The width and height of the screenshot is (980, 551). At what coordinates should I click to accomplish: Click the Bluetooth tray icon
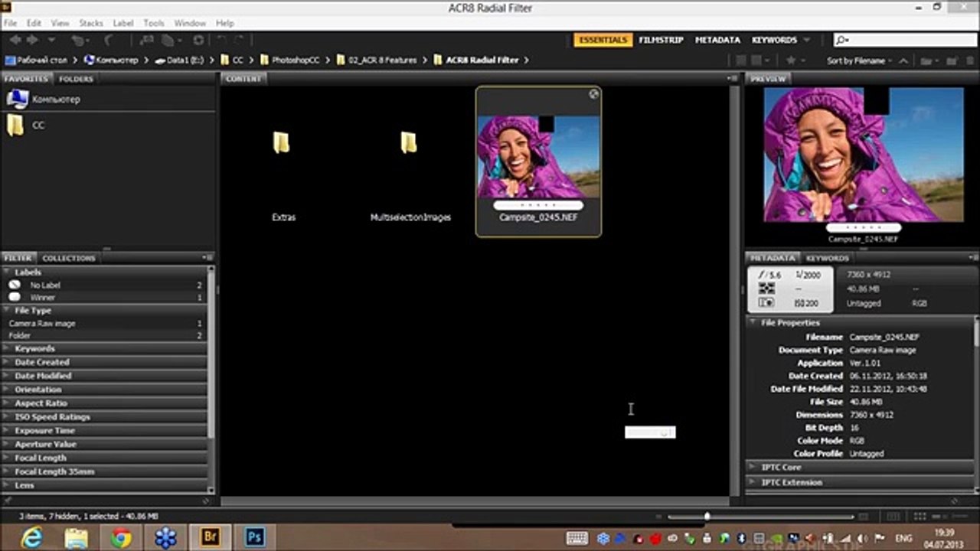point(740,538)
